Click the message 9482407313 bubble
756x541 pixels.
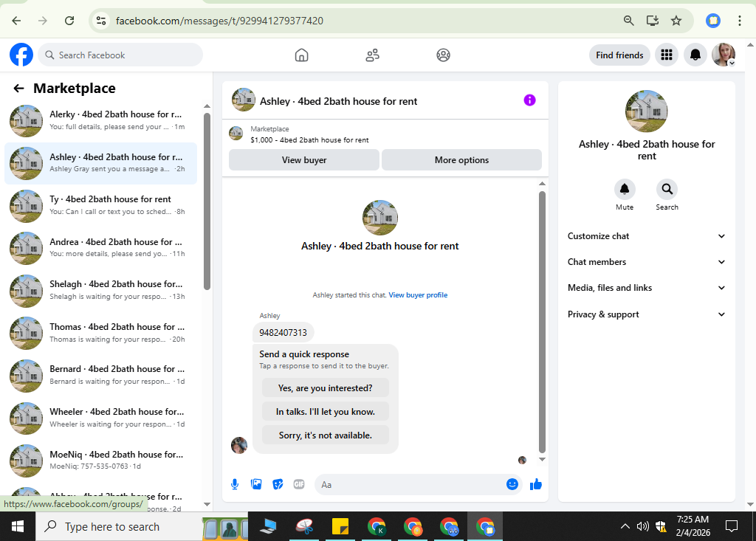click(x=283, y=332)
